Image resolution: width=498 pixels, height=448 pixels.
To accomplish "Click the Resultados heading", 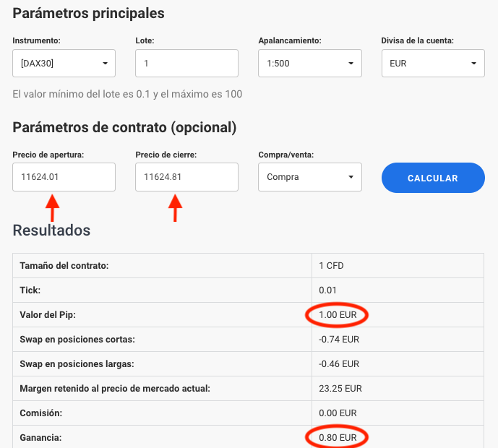I will click(51, 231).
